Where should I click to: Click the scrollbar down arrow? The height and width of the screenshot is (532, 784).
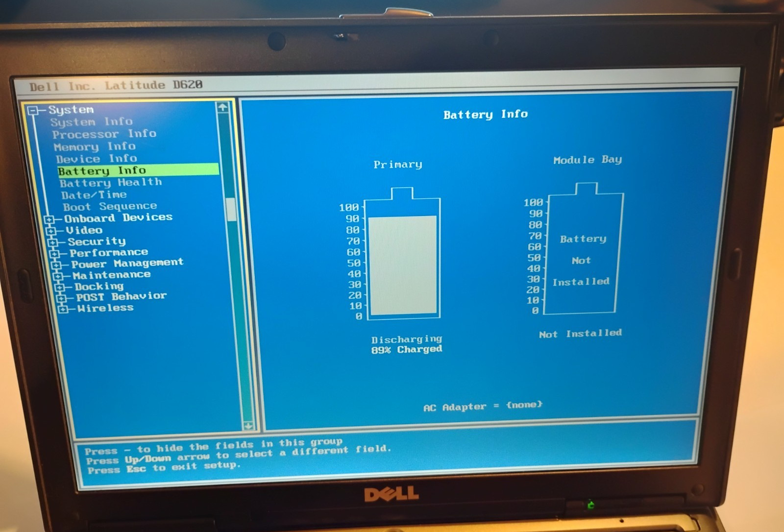[248, 425]
